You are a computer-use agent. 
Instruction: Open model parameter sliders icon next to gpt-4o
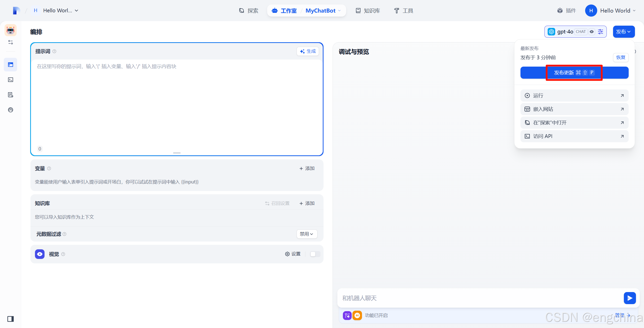coord(600,32)
